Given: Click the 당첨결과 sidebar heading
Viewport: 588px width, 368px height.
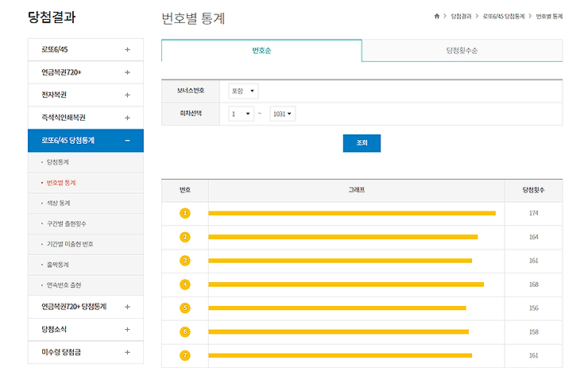Looking at the screenshot, I should (52, 17).
